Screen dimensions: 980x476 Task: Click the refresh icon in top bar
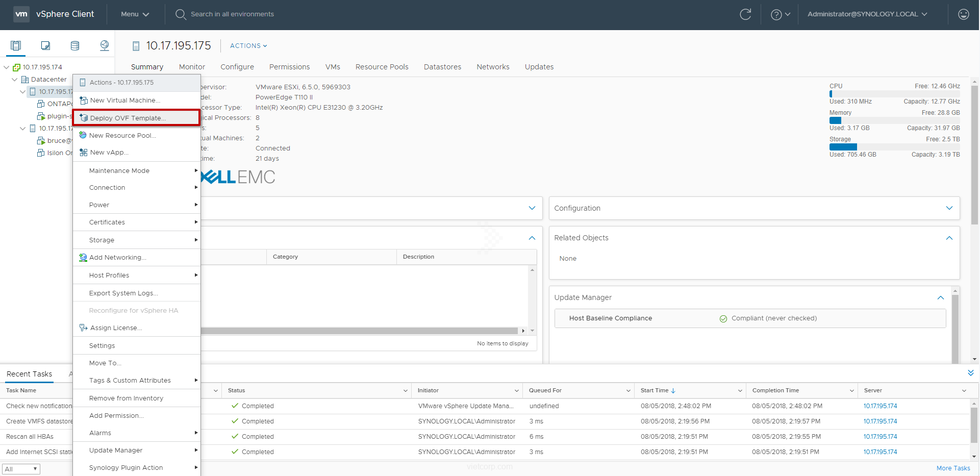[745, 14]
